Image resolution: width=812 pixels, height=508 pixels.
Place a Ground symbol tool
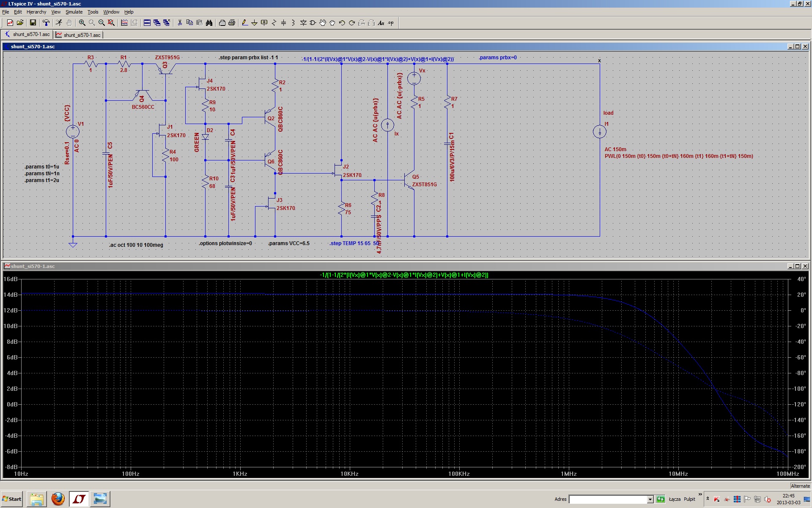(x=255, y=23)
